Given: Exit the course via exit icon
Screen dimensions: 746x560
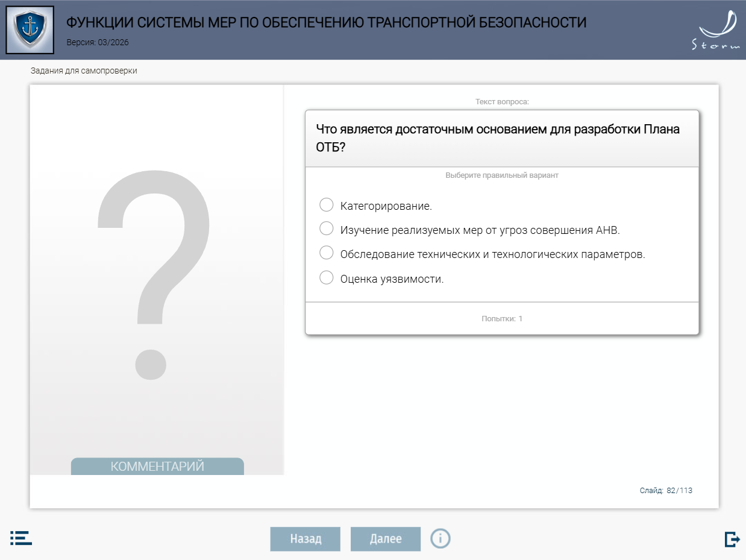Looking at the screenshot, I should pos(732,539).
